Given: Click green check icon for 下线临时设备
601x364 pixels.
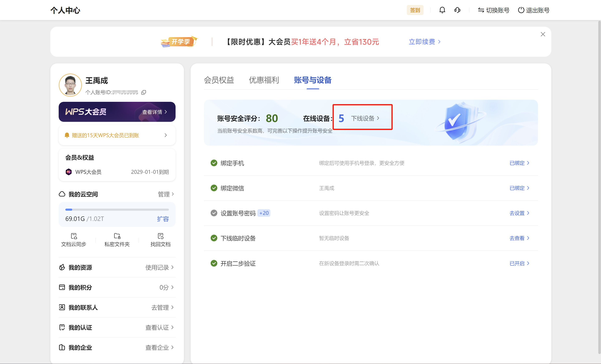Looking at the screenshot, I should click(214, 238).
